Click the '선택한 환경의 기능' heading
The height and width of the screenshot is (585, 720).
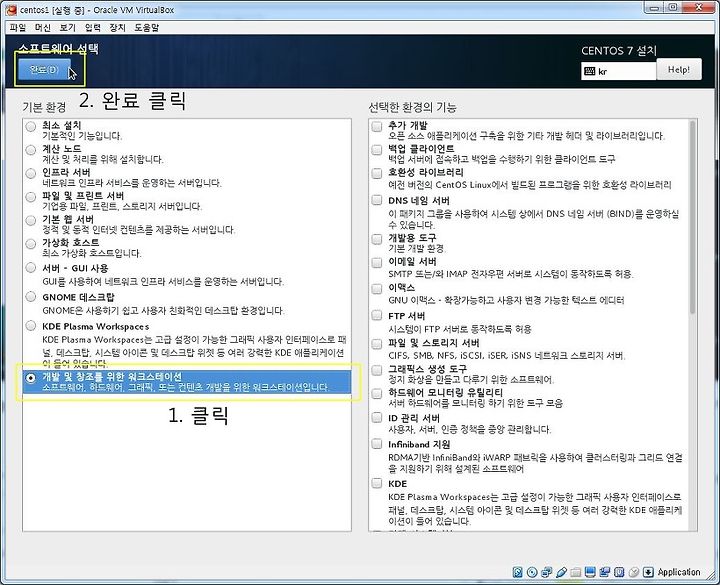pyautogui.click(x=412, y=107)
